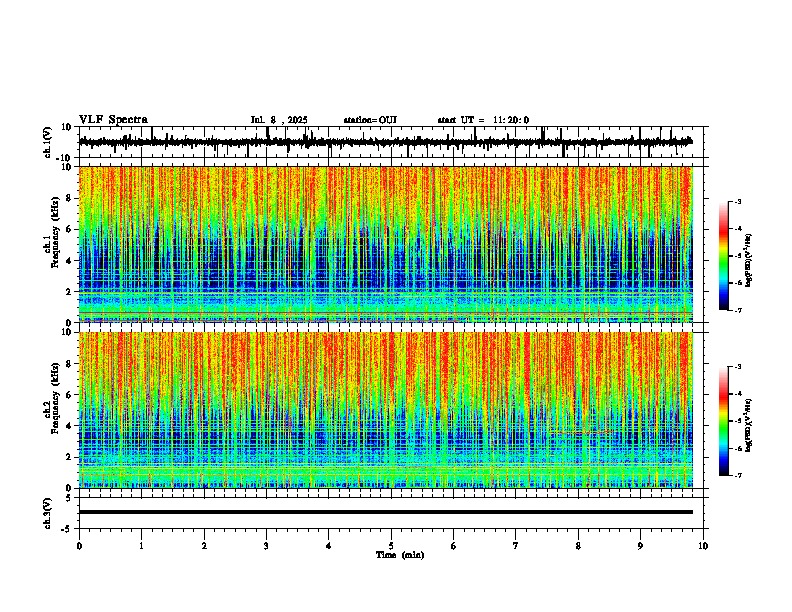Click the ch.1 voltage waveform trace panel

393,142
